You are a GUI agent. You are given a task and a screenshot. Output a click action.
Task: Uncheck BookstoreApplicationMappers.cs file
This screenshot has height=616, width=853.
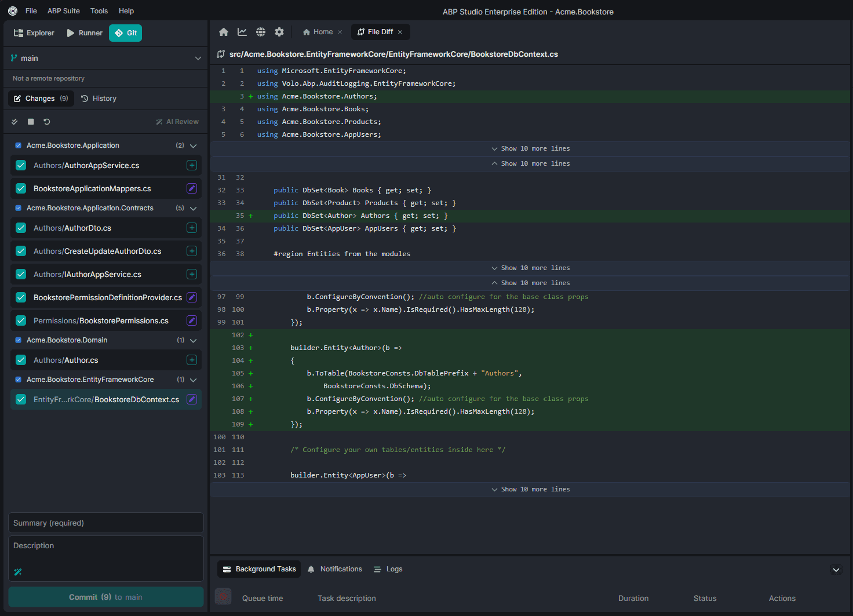[x=21, y=188]
